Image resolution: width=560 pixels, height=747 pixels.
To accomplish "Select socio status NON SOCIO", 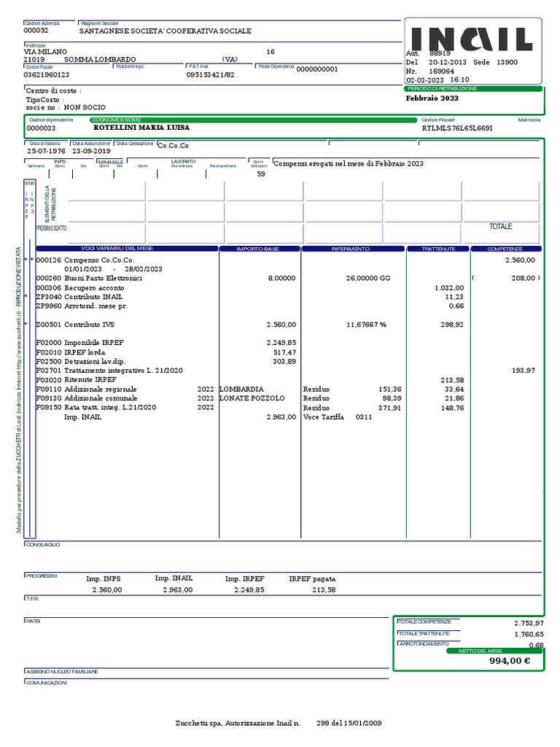I will tap(85, 107).
